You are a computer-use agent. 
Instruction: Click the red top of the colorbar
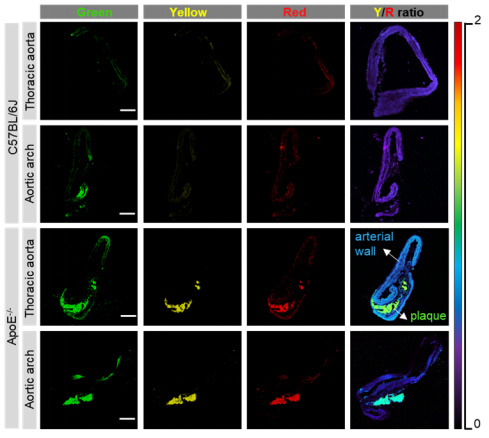[x=458, y=28]
